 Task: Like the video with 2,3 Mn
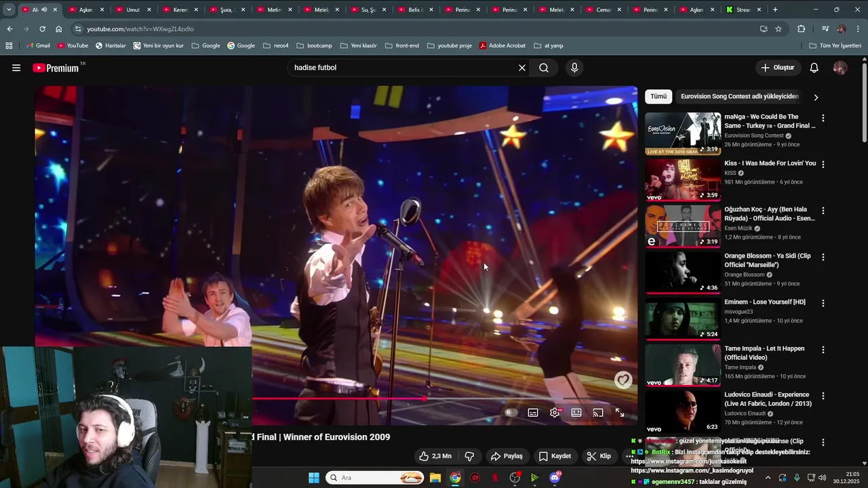pos(435,456)
